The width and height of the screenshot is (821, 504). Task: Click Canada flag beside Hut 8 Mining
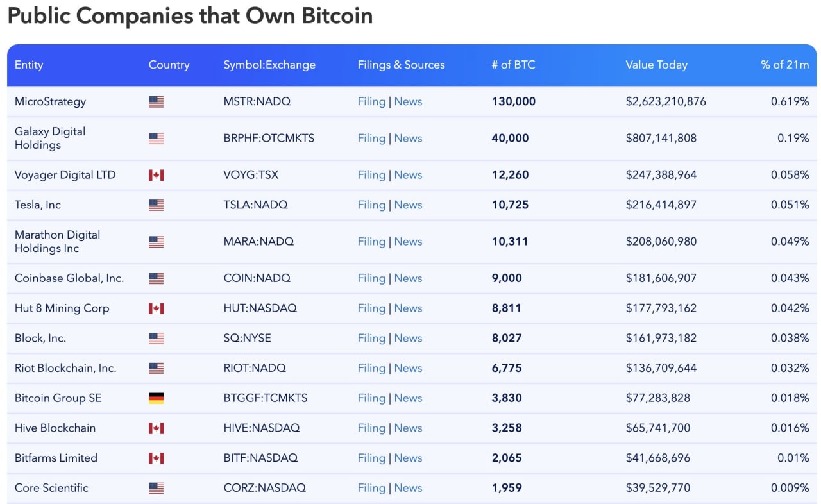click(x=156, y=308)
